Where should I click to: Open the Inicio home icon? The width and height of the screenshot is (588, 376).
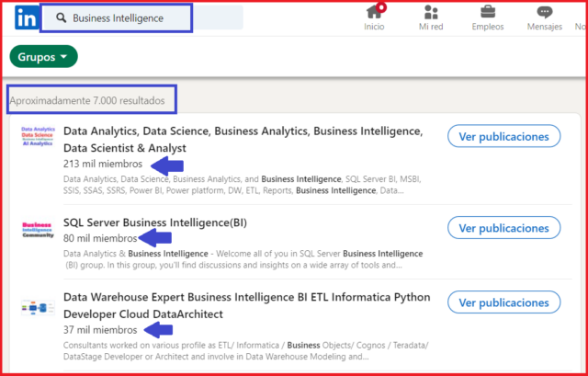(374, 12)
